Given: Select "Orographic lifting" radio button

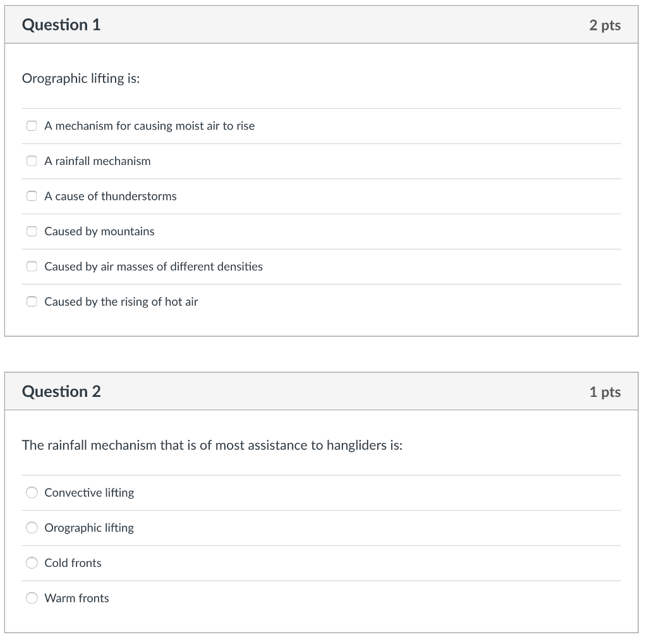Looking at the screenshot, I should pos(32,528).
